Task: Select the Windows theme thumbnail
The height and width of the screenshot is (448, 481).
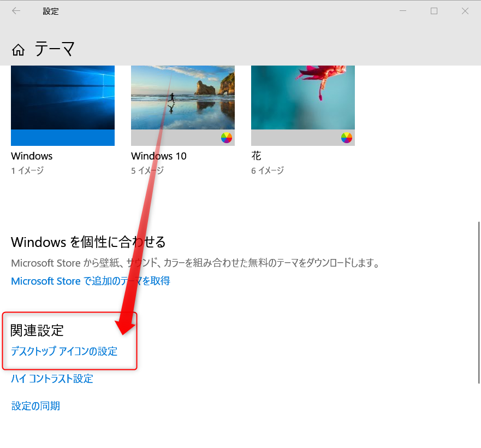Action: pos(63,105)
